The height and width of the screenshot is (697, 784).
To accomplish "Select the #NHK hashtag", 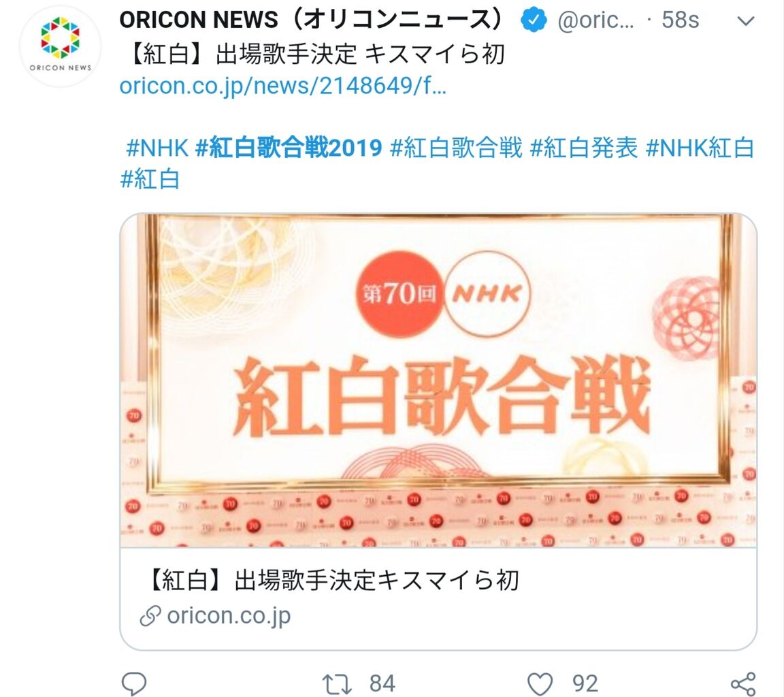I will point(157,148).
